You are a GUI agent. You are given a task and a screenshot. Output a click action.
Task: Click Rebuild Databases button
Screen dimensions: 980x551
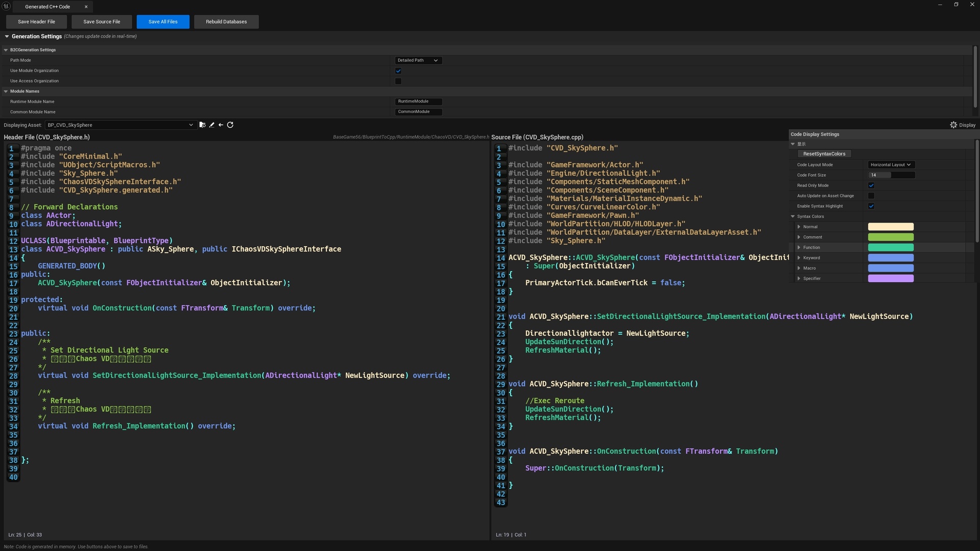pyautogui.click(x=226, y=21)
